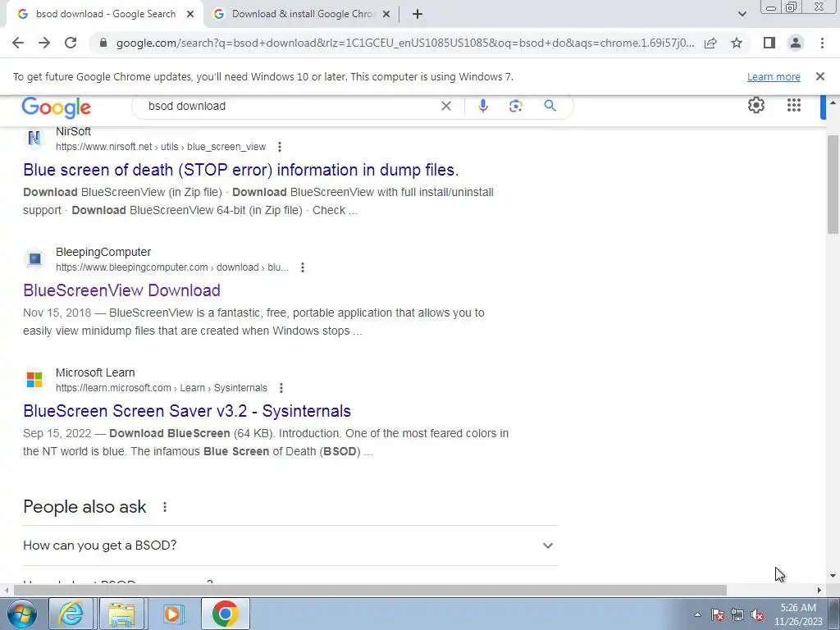Open the muted volume icon in the tray
This screenshot has width=840, height=630.
pos(757,614)
